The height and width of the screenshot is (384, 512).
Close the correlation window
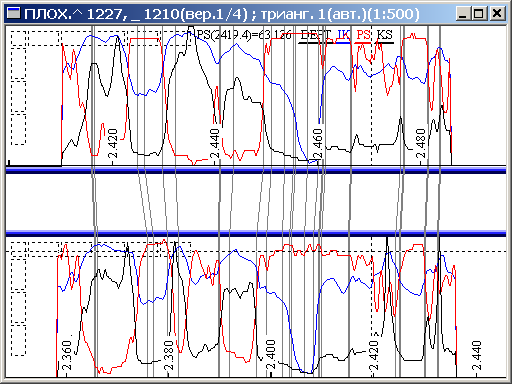pyautogui.click(x=497, y=14)
